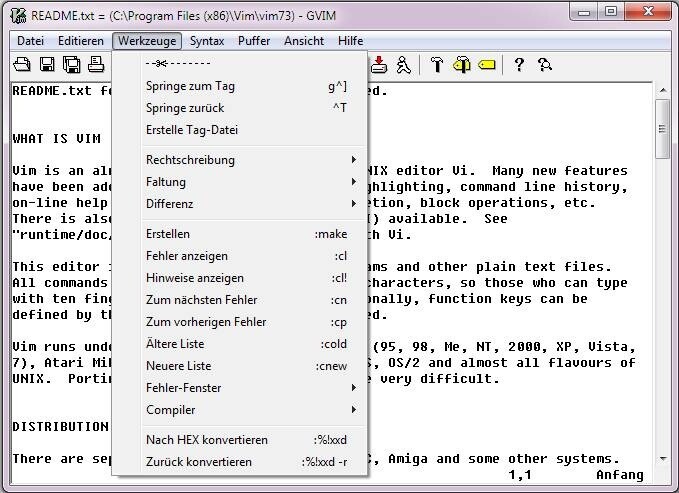The width and height of the screenshot is (679, 493).
Task: Click the Find help search icon
Action: coord(544,65)
